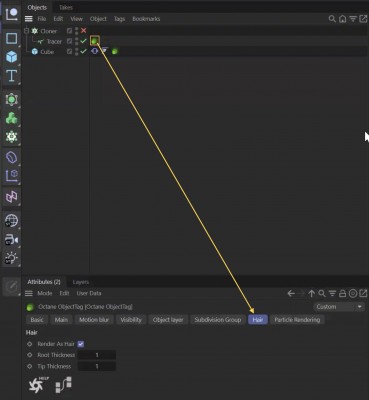Click the Subdivision Group button
This screenshot has height=400, width=369.
coord(218,320)
